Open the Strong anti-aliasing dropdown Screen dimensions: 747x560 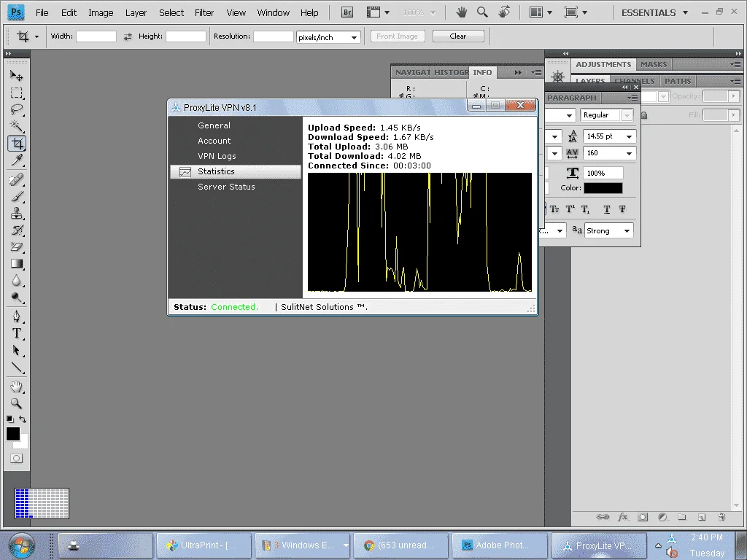tap(627, 231)
